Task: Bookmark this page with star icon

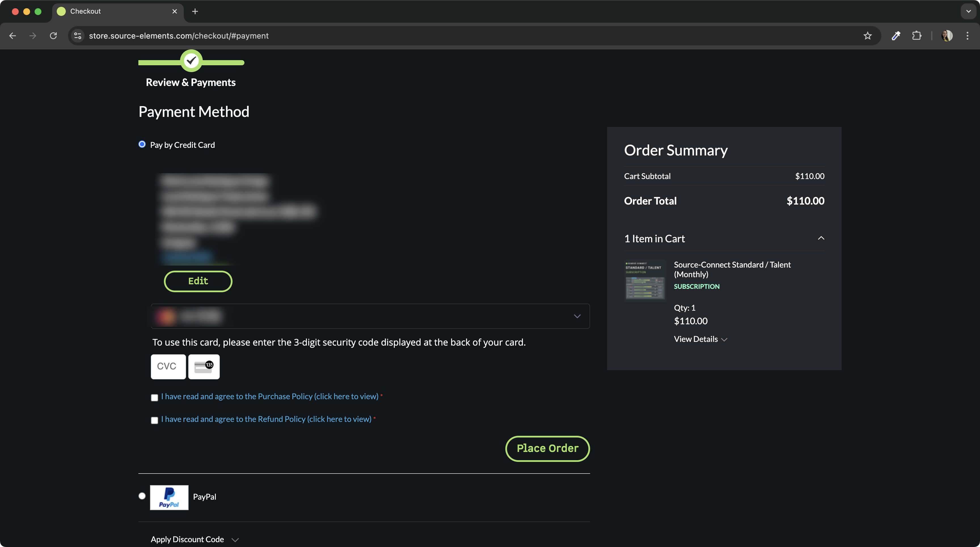Action: point(867,36)
